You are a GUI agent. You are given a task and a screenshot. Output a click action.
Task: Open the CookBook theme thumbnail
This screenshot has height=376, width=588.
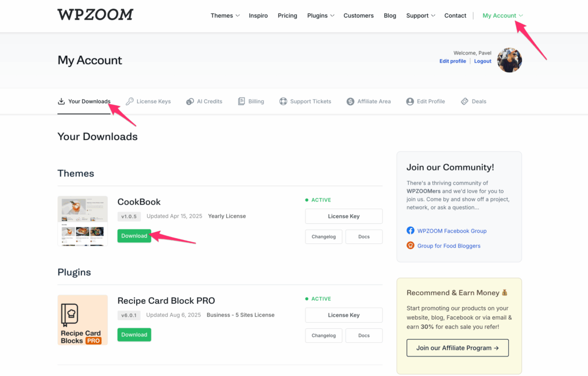click(x=83, y=221)
